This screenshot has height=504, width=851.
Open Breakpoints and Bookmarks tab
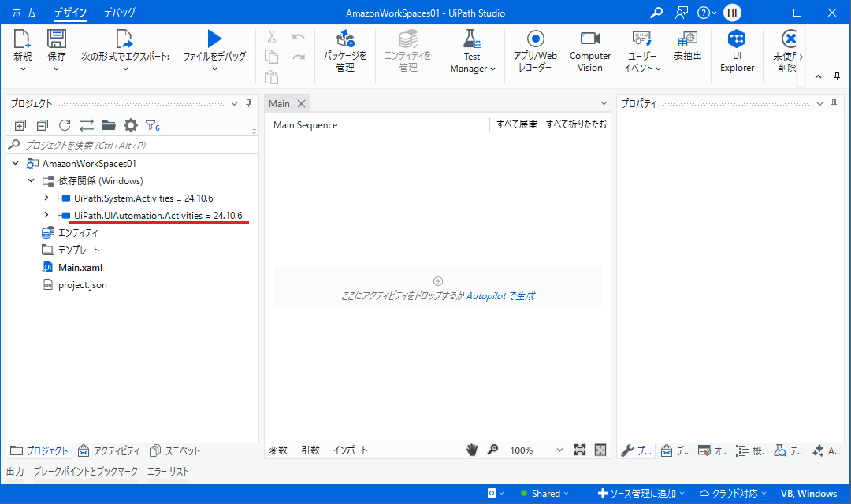click(x=85, y=472)
